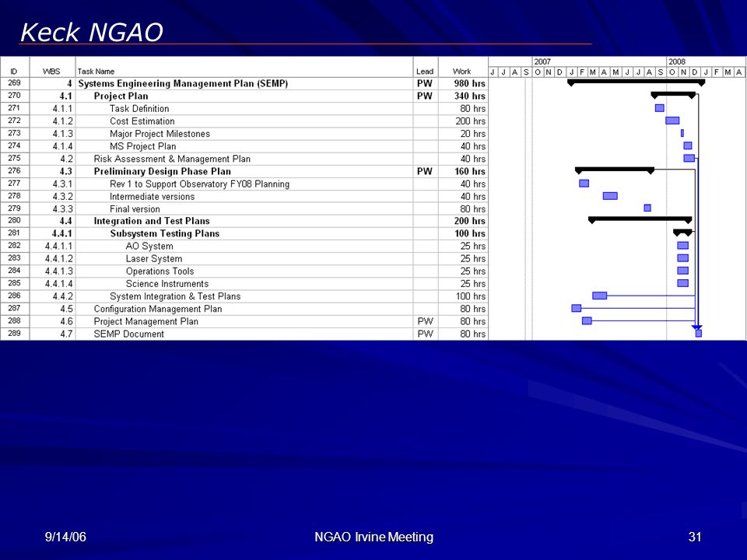Click the Integration and Test Plans summary bar
This screenshot has height=560, width=747.
pos(640,220)
